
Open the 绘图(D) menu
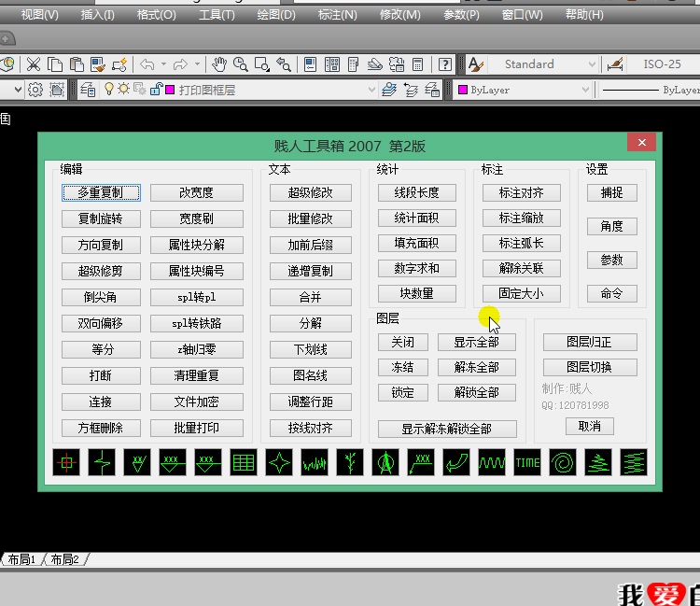(276, 15)
